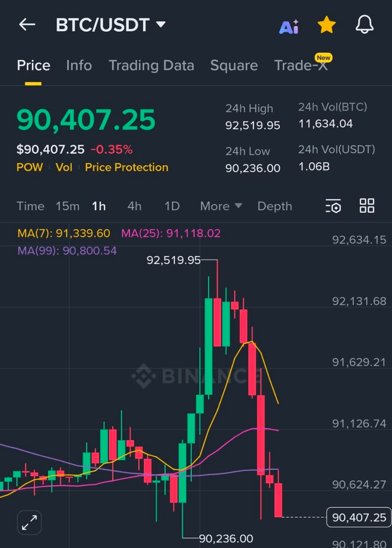The width and height of the screenshot is (392, 548).
Task: Open the More timeframes dropdown
Action: [220, 206]
